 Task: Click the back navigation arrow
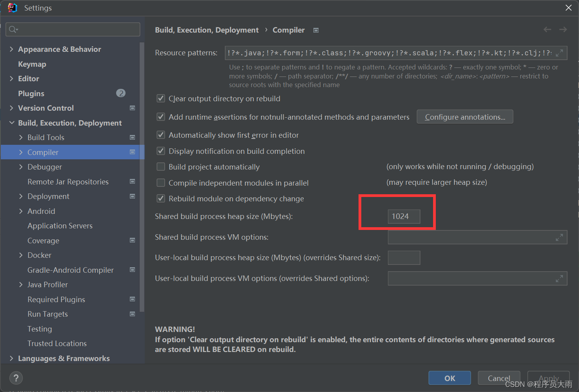(x=547, y=29)
